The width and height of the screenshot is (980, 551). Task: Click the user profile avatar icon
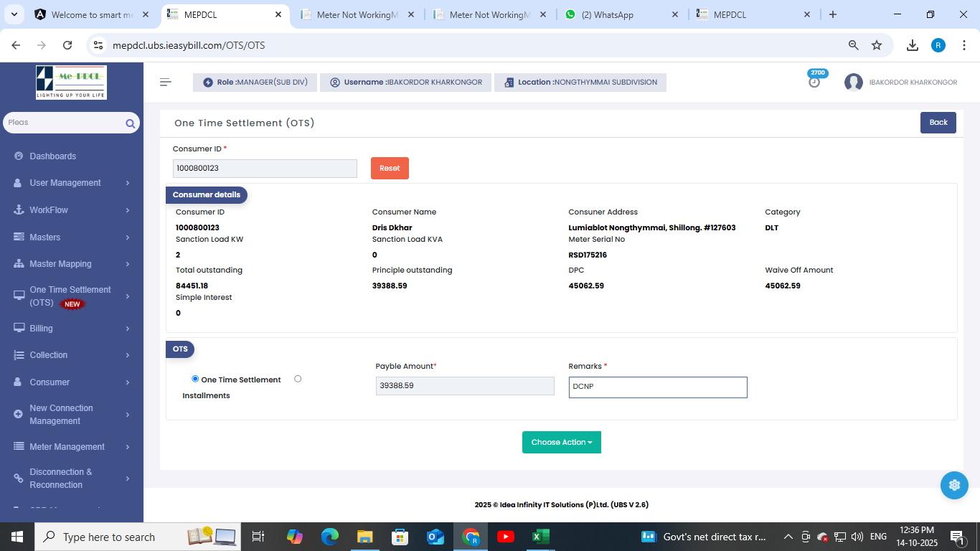[x=854, y=83]
